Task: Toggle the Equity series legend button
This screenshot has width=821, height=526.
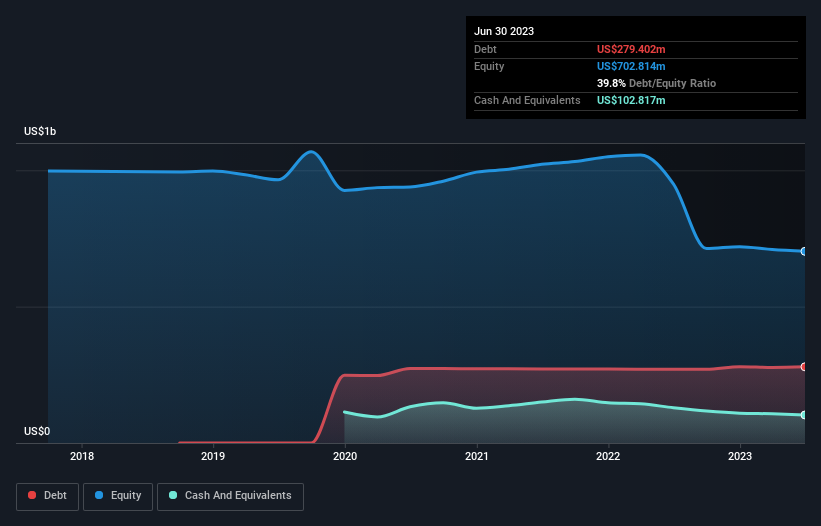Action: 118,496
